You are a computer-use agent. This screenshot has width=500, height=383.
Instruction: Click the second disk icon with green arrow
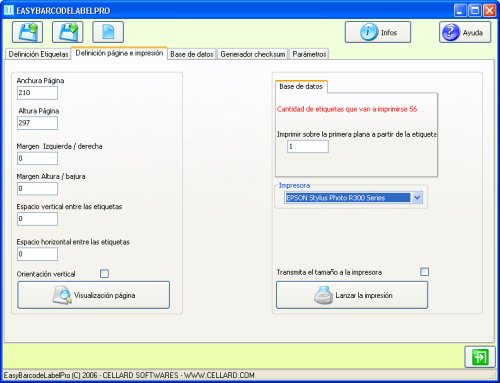tap(68, 32)
